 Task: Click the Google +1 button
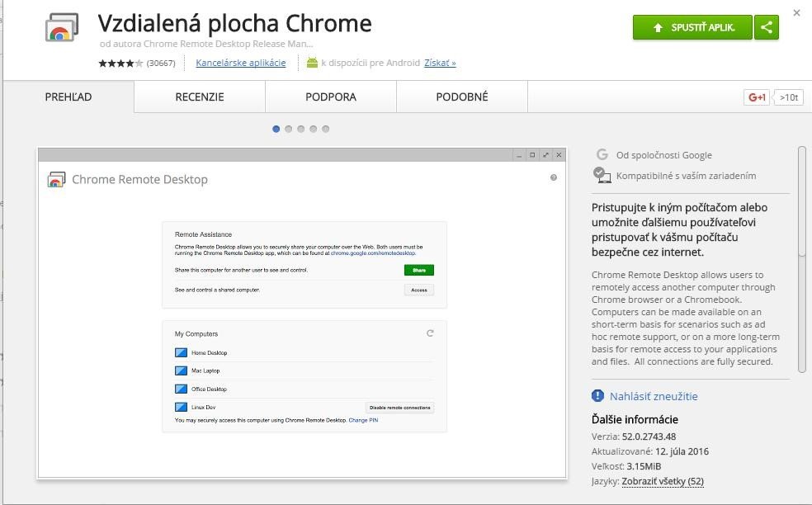(x=757, y=97)
